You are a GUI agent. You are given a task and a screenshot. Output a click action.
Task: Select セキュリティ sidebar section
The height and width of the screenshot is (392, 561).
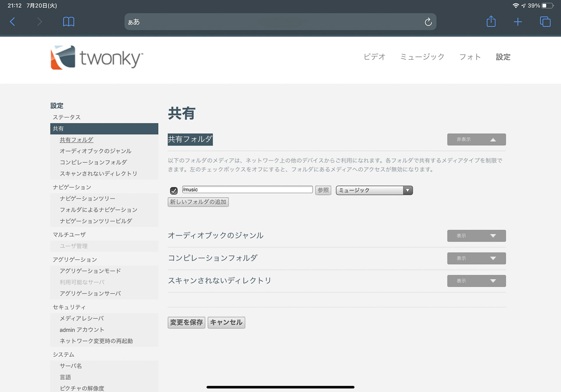point(69,307)
